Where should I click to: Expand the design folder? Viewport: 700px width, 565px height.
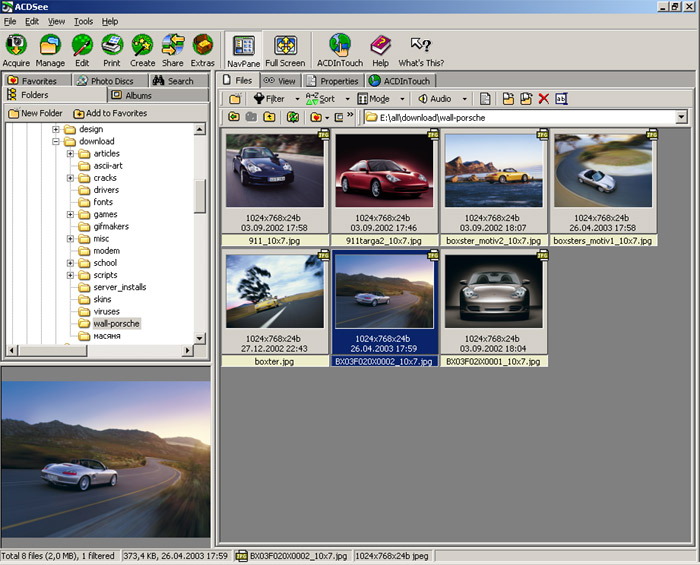[x=56, y=129]
